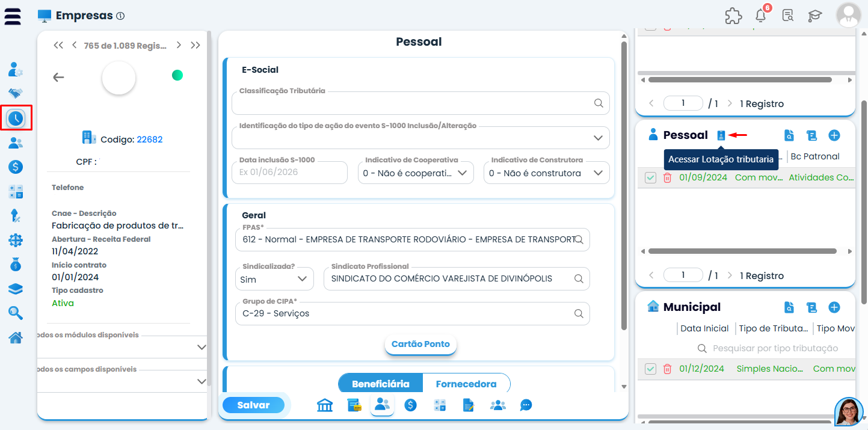Open the user settings icon in sidebar
The height and width of the screenshot is (430, 868).
click(x=16, y=70)
